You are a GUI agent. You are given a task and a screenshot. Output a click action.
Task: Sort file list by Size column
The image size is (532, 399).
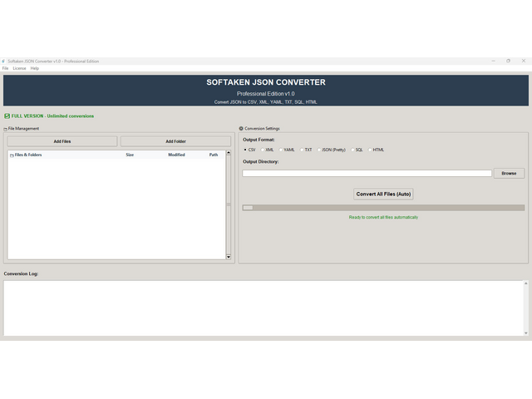[x=130, y=155]
